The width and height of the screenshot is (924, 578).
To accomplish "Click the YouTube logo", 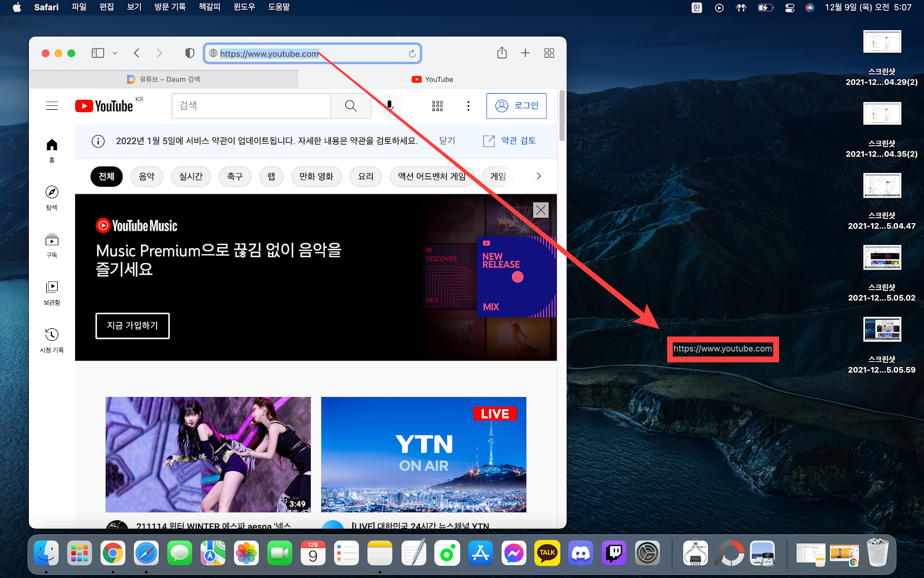I will [105, 106].
